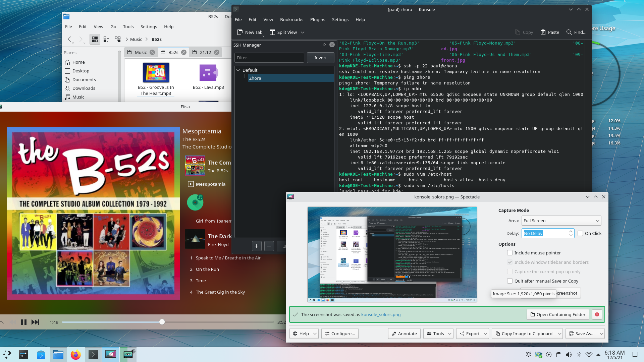Open the Bookmarks menu in Konsole
The image size is (644, 362).
pos(291,19)
